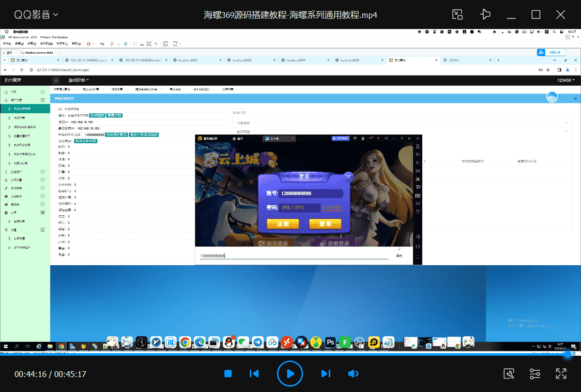581x392 pixels.
Task: Open Photoshop from the Windows taskbar
Action: (330, 342)
